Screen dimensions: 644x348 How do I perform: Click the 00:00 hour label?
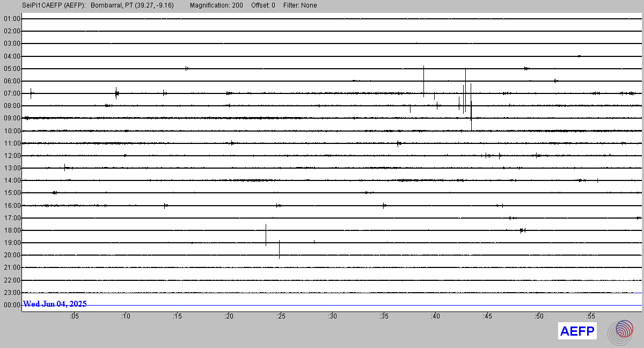click(x=12, y=305)
